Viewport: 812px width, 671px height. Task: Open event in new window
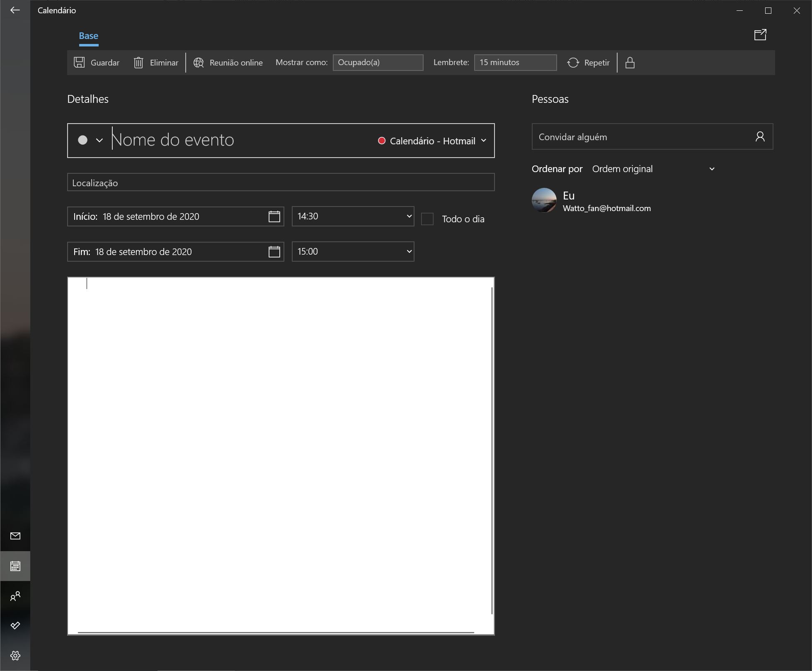[x=760, y=35]
